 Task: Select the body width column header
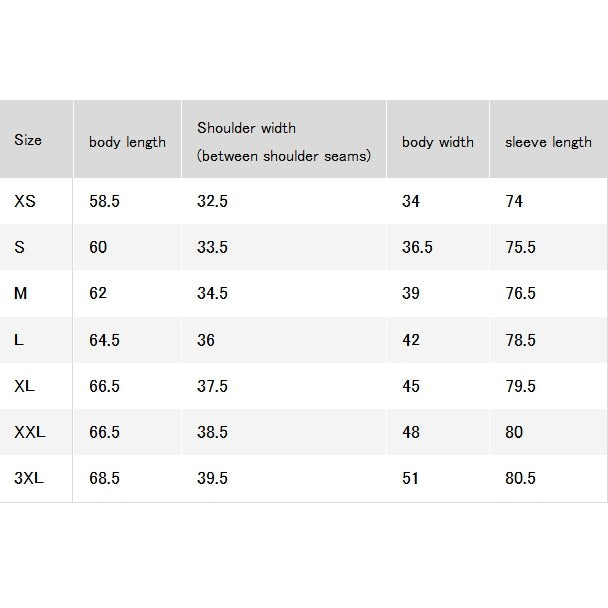click(438, 142)
